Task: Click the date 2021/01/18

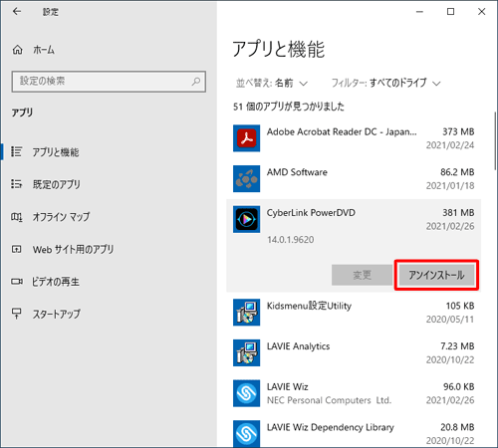Action: point(450,186)
